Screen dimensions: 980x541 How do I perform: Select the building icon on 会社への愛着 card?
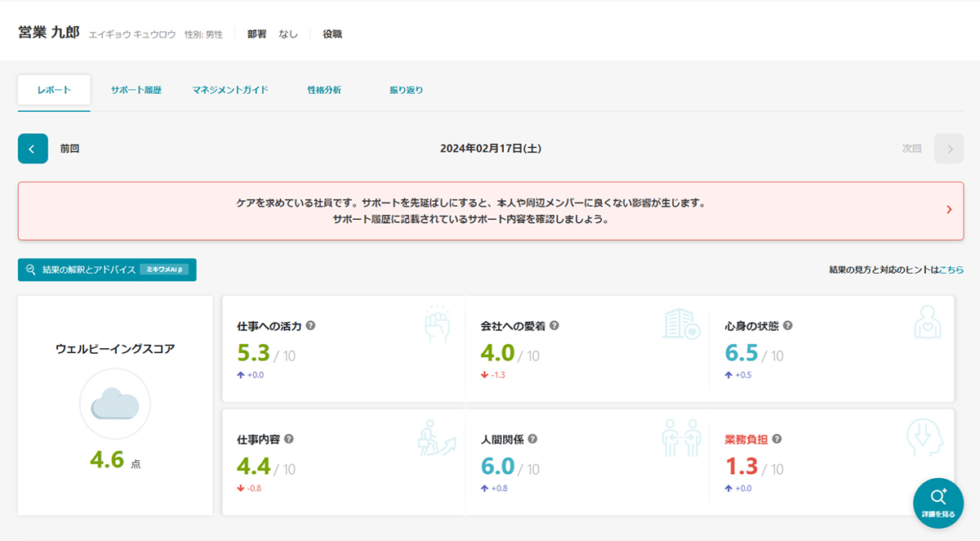679,324
